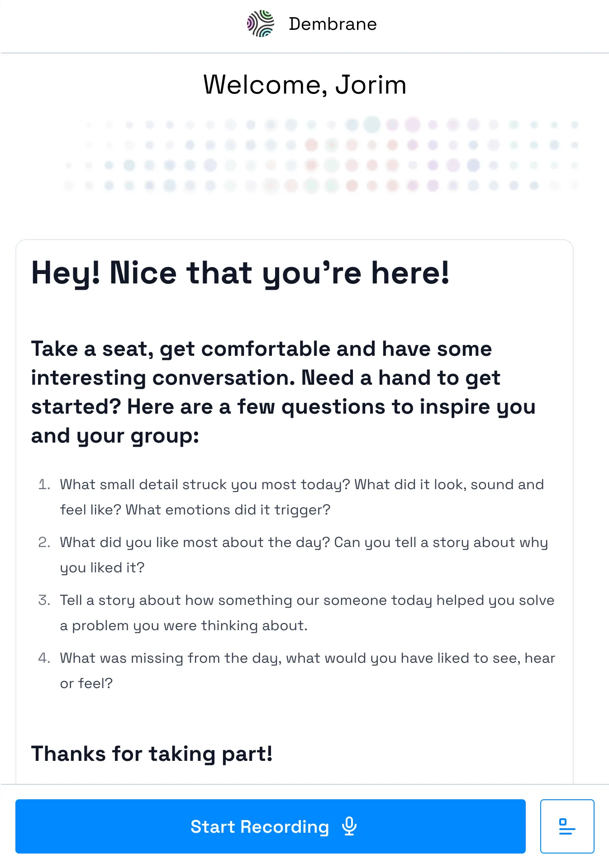Open the text entry icon button
The width and height of the screenshot is (609, 868).
[x=567, y=826]
